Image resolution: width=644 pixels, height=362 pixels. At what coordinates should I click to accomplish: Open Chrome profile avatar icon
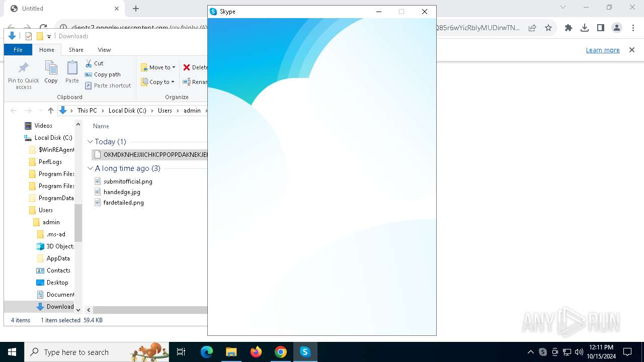(617, 28)
